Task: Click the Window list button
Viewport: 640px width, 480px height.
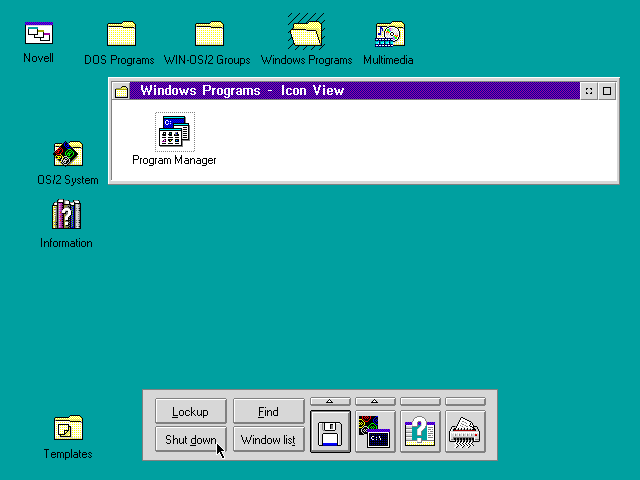Action: (269, 439)
